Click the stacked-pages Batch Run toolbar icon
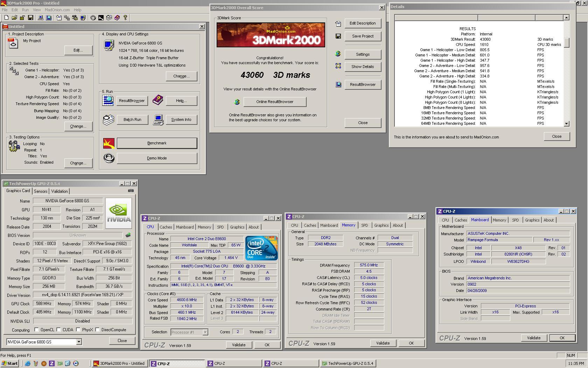The width and height of the screenshot is (588, 368). tap(109, 18)
